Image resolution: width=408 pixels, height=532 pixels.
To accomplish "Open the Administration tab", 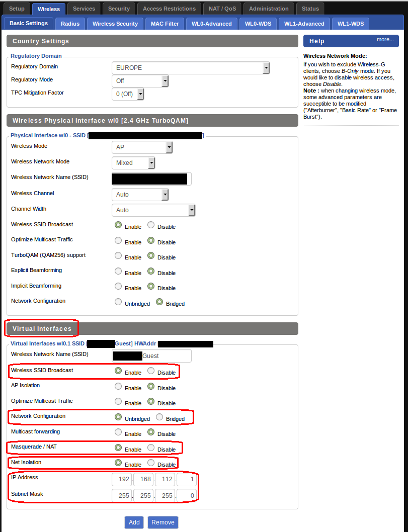I will coord(269,9).
